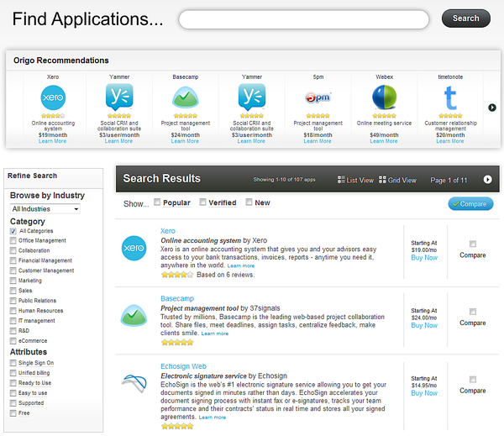Advance the recommendations carousel with the arrow
This screenshot has width=504, height=436.
491,108
